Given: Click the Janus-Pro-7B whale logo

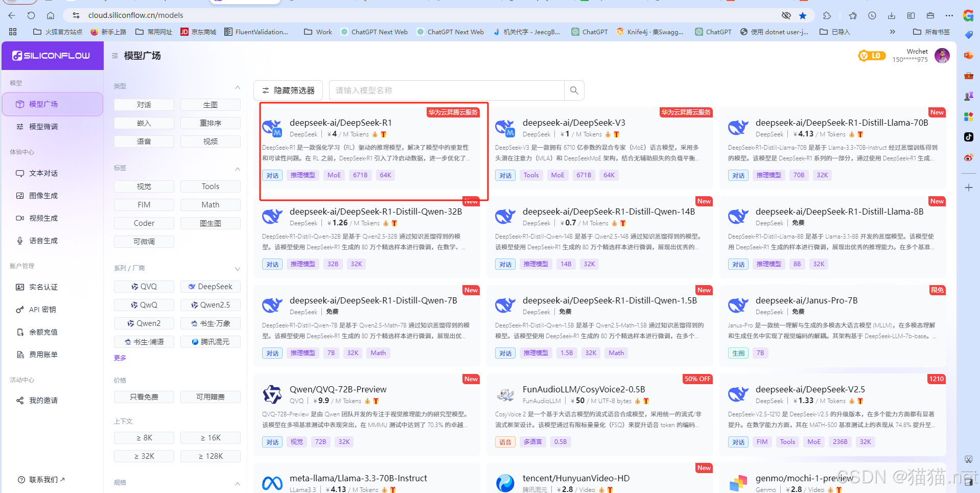Looking at the screenshot, I should (x=738, y=306).
